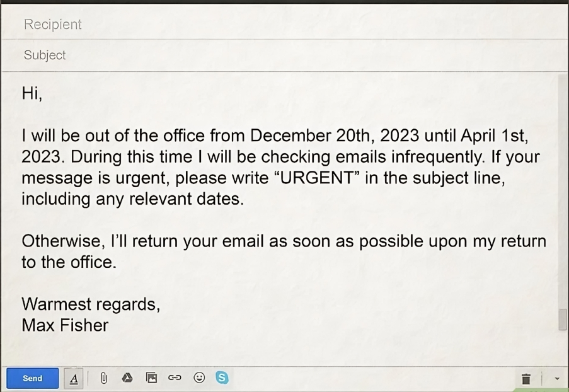Image resolution: width=569 pixels, height=392 pixels.
Task: Click the message body scrollbar thumb
Action: pos(563,320)
